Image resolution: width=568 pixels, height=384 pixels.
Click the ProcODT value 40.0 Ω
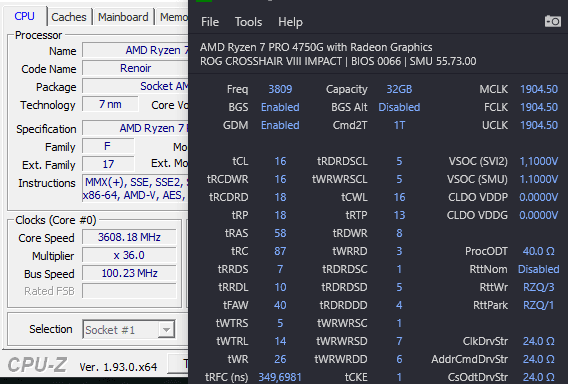click(539, 251)
